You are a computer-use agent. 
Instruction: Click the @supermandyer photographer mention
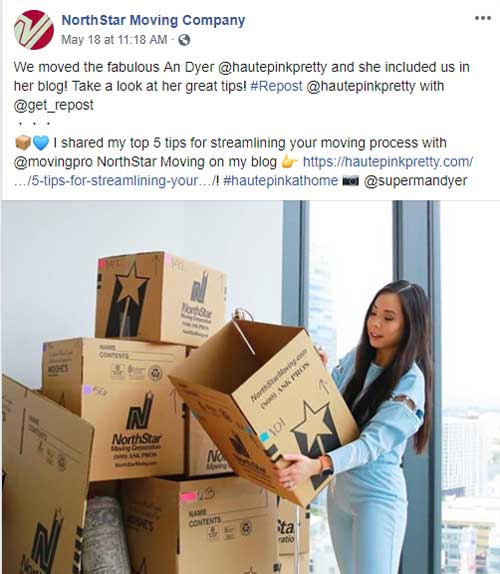(415, 180)
